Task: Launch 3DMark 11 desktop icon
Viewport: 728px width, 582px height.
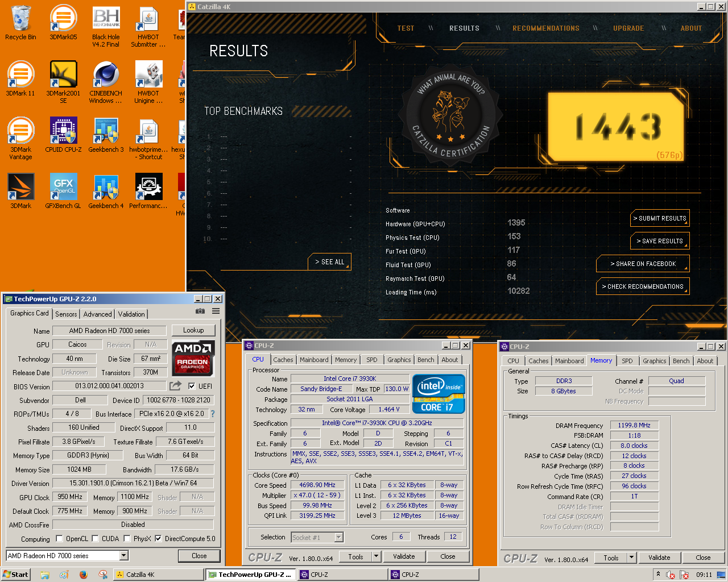Action: tap(20, 78)
